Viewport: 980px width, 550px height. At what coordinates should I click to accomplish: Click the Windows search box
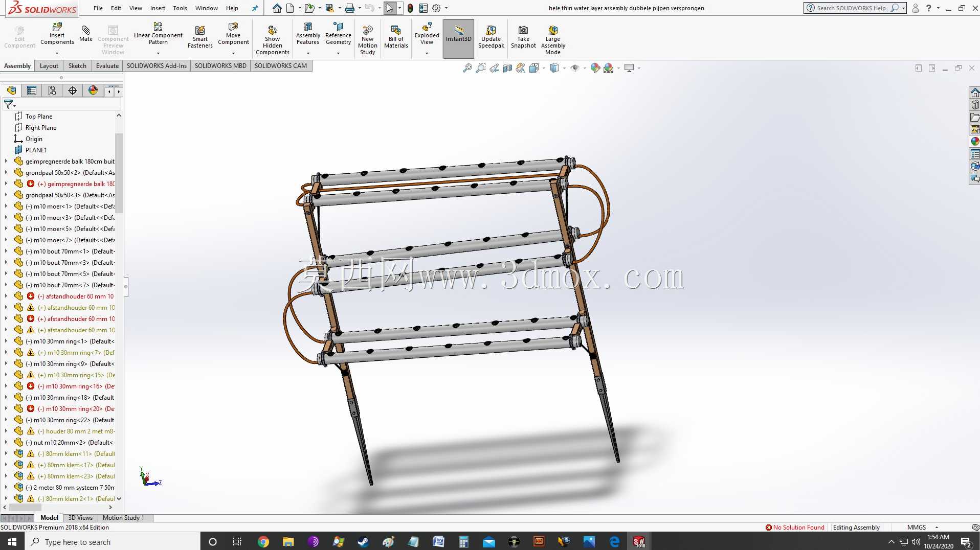[x=113, y=542]
